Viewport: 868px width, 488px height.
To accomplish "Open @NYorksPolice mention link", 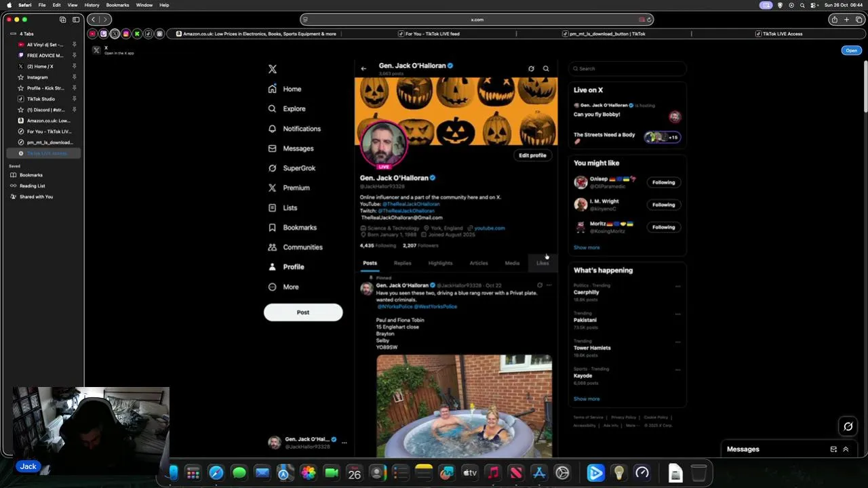I will tap(394, 306).
